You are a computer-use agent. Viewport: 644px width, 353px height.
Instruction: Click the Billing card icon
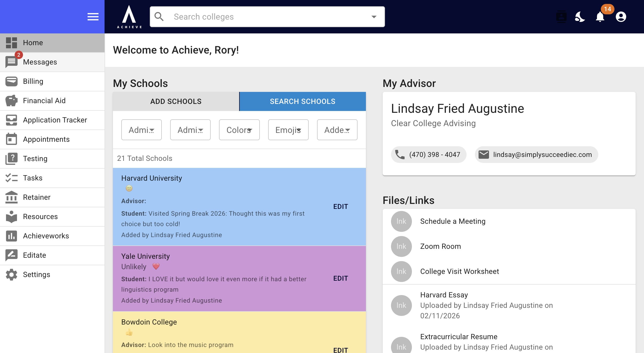[x=11, y=81]
